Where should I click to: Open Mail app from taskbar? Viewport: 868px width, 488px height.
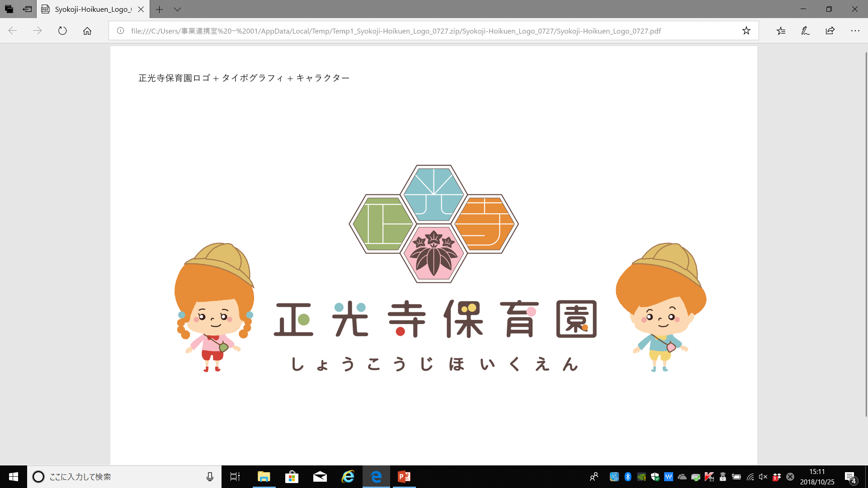click(x=320, y=477)
